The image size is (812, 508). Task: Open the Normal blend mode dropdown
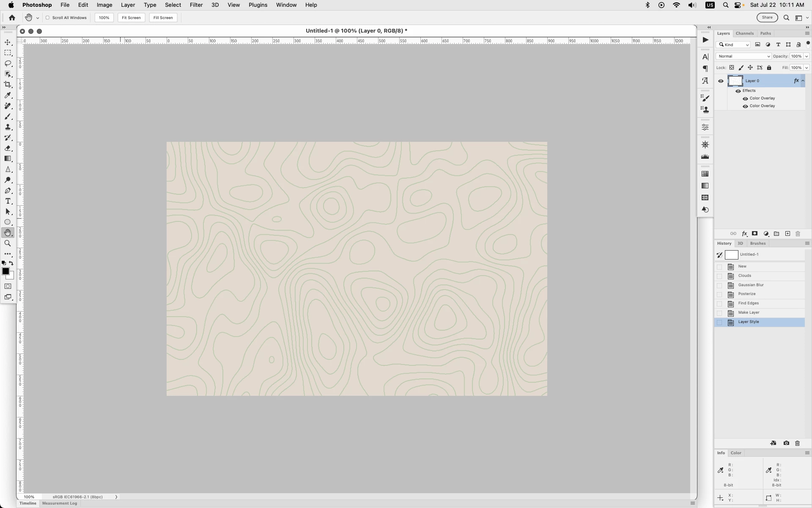743,56
